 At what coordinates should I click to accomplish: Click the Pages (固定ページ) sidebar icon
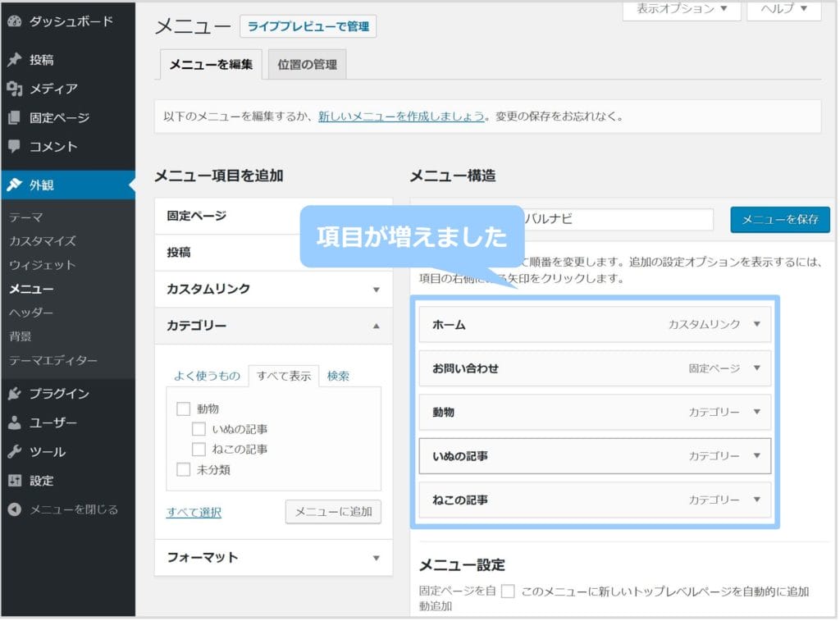14,117
